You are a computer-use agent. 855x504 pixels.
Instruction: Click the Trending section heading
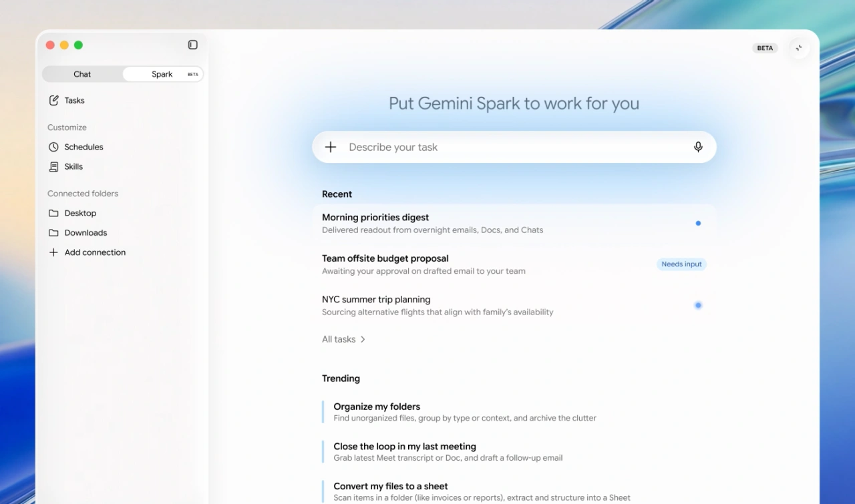pyautogui.click(x=341, y=379)
